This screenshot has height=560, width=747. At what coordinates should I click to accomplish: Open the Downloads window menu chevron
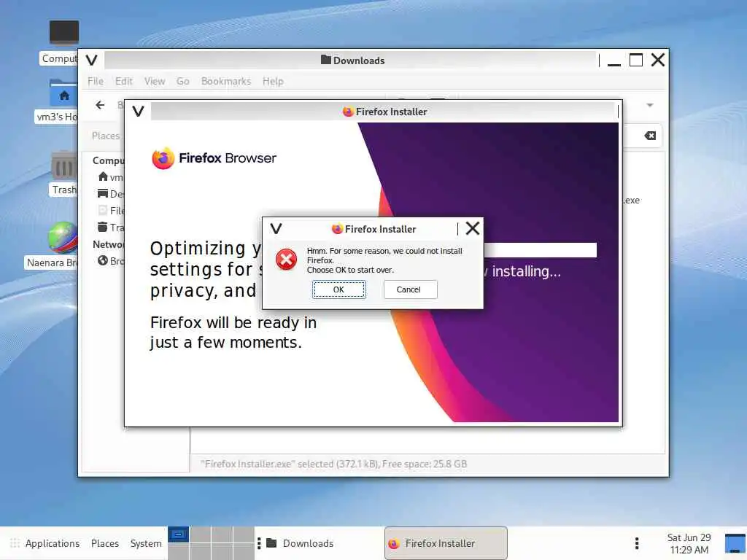tap(91, 60)
